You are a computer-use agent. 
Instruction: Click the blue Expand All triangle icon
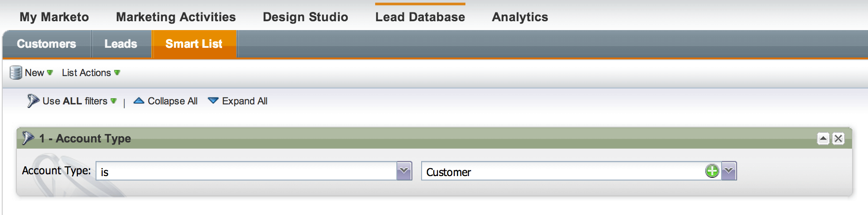click(x=213, y=101)
